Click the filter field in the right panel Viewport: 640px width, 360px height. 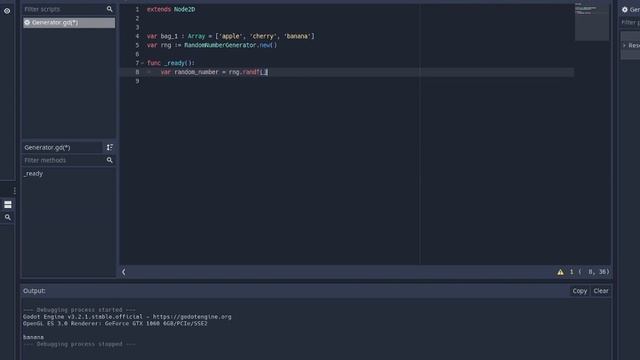[x=630, y=22]
